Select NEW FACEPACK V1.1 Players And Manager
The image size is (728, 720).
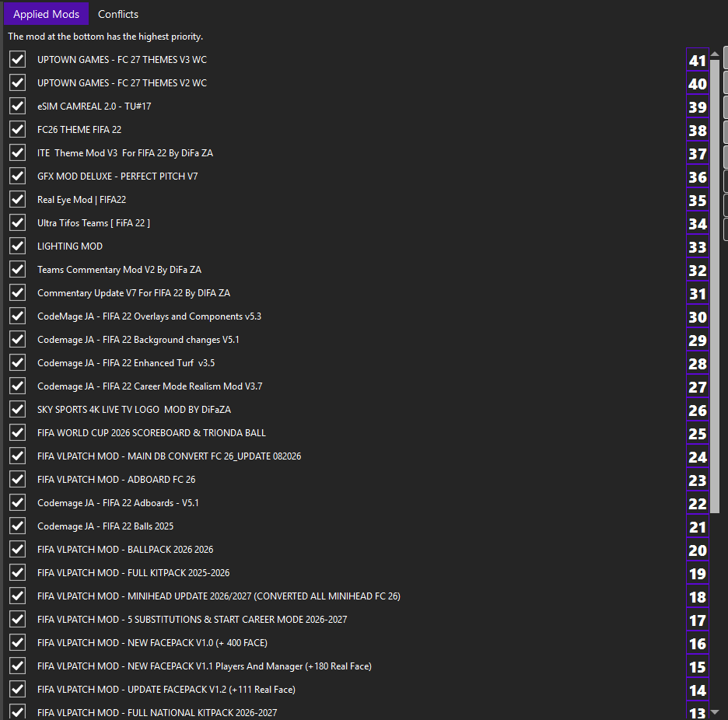click(205, 666)
